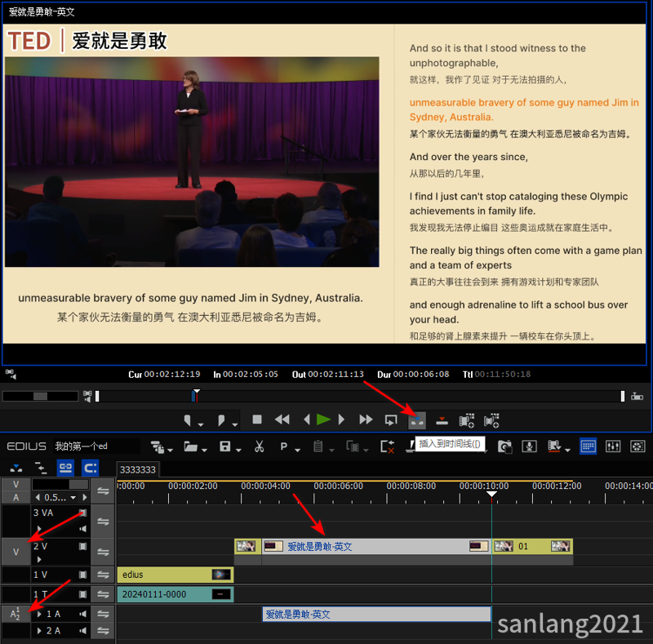653x644 pixels.
Task: Stop playback in the player
Action: coord(257,420)
